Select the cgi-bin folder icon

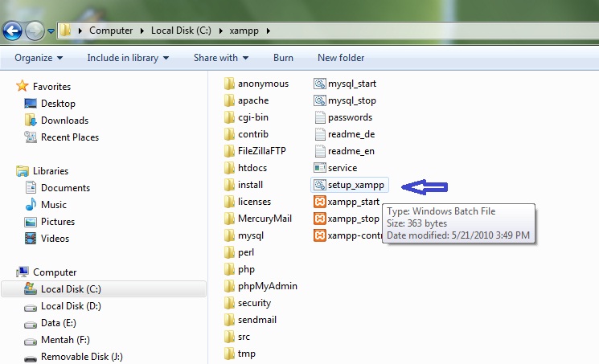(229, 117)
